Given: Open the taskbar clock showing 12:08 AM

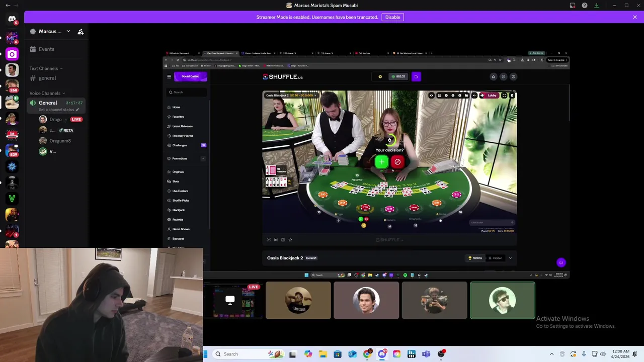Looking at the screenshot, I should [621, 354].
